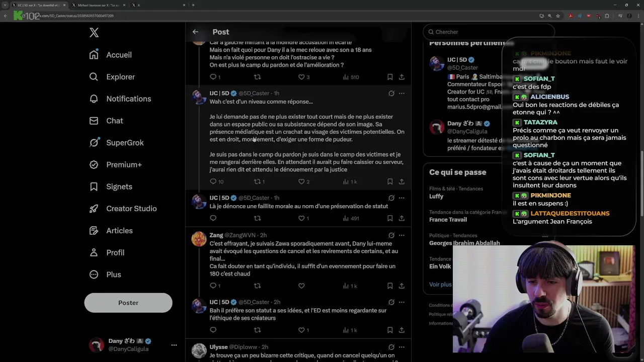Image resolution: width=644 pixels, height=362 pixels.
Task: Open the Luffy trending topic
Action: [436, 197]
